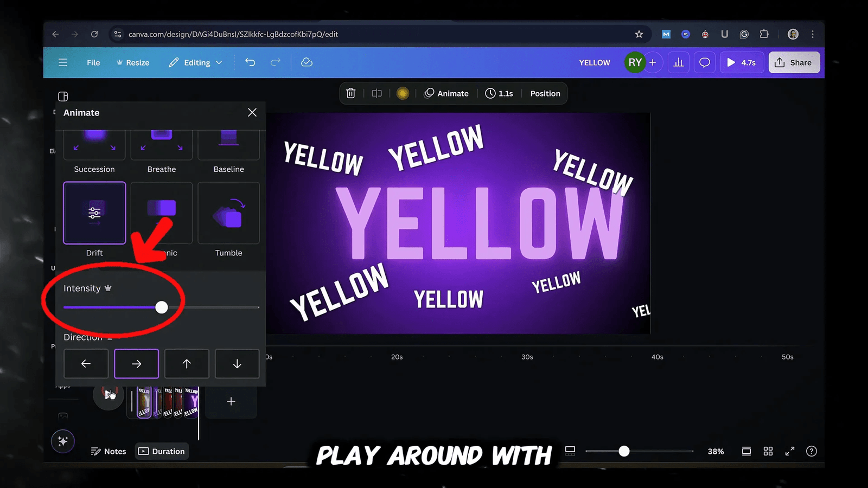Click the grid view icon in bottom bar
The height and width of the screenshot is (488, 868).
(x=768, y=451)
